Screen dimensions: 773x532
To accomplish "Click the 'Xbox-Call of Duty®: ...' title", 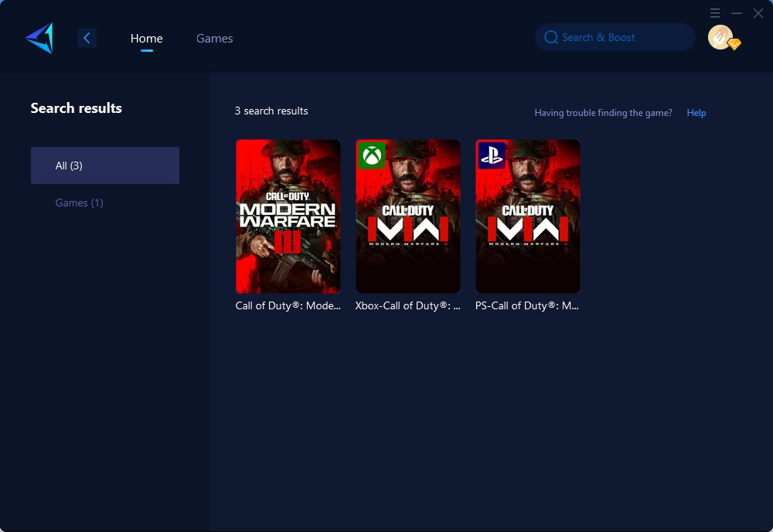I will click(407, 305).
